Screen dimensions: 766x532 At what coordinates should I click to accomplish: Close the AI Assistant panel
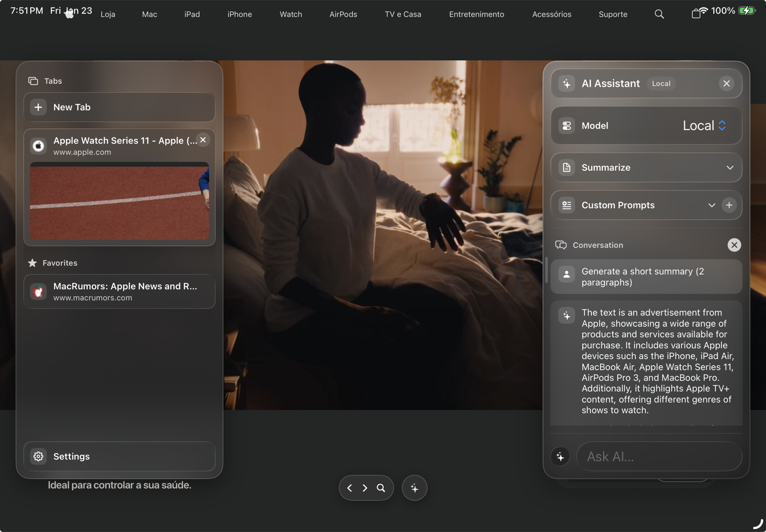(x=727, y=84)
